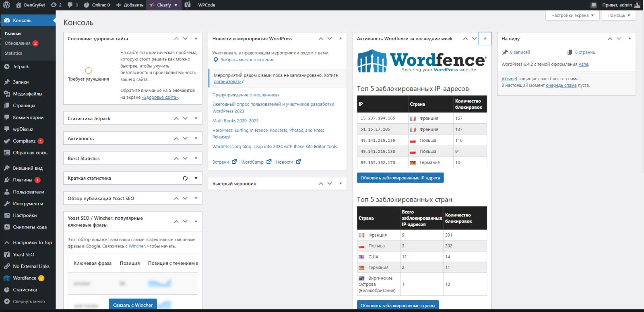Toggle the На виду panel
The width and height of the screenshot is (644, 312).
630,39
